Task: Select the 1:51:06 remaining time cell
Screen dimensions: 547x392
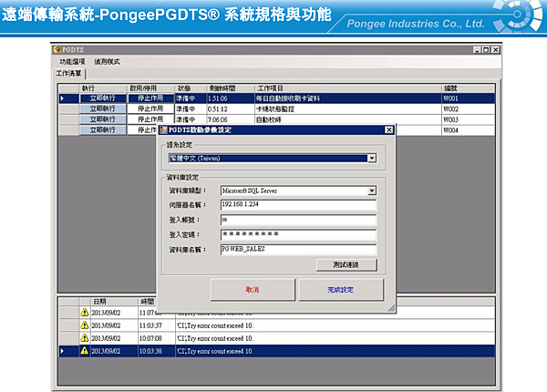Action: 231,98
